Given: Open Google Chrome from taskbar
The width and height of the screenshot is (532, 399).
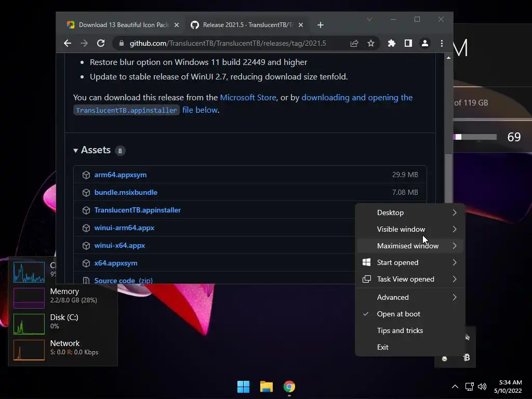Looking at the screenshot, I should [289, 387].
